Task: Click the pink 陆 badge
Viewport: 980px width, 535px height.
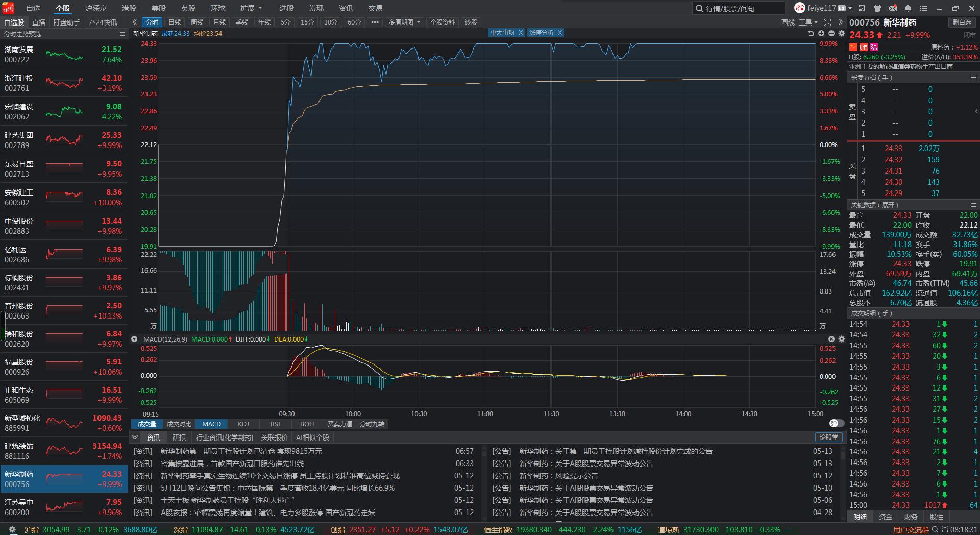Action: [x=874, y=47]
